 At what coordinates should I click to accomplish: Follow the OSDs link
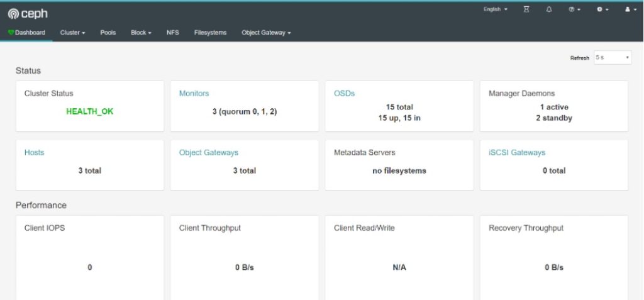tap(344, 93)
